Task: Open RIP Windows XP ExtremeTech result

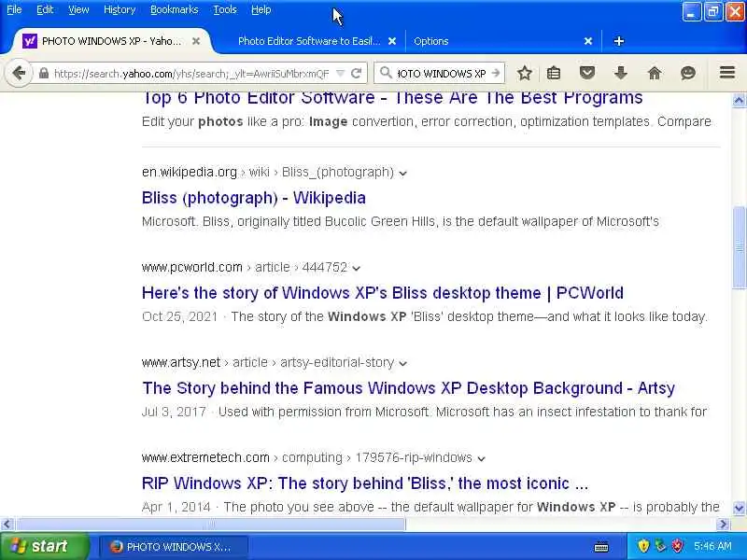Action: [x=365, y=483]
